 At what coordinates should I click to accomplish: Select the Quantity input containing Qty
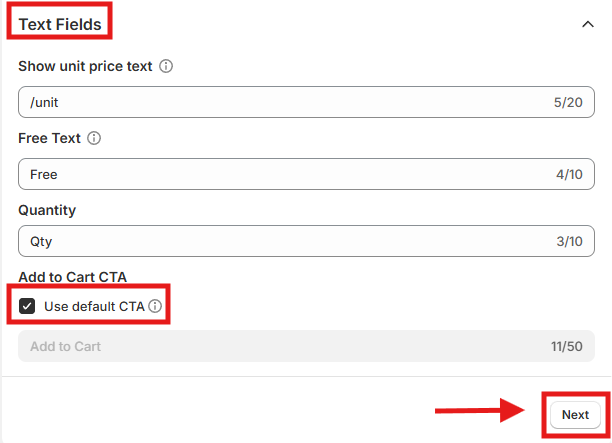280,241
